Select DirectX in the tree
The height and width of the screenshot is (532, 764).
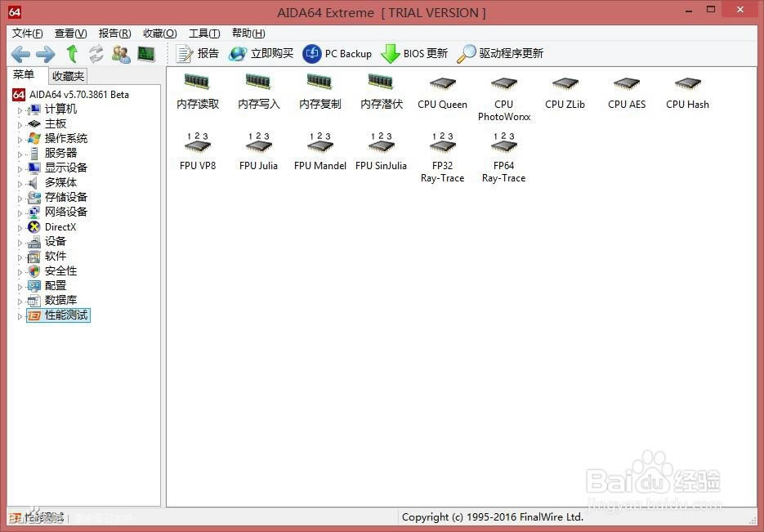pos(52,227)
